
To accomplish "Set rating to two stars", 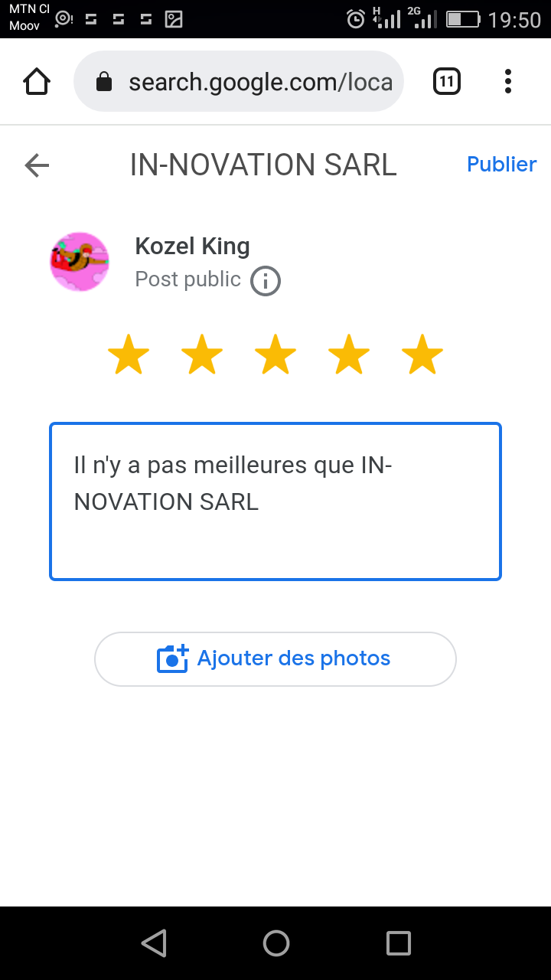I will 202,355.
